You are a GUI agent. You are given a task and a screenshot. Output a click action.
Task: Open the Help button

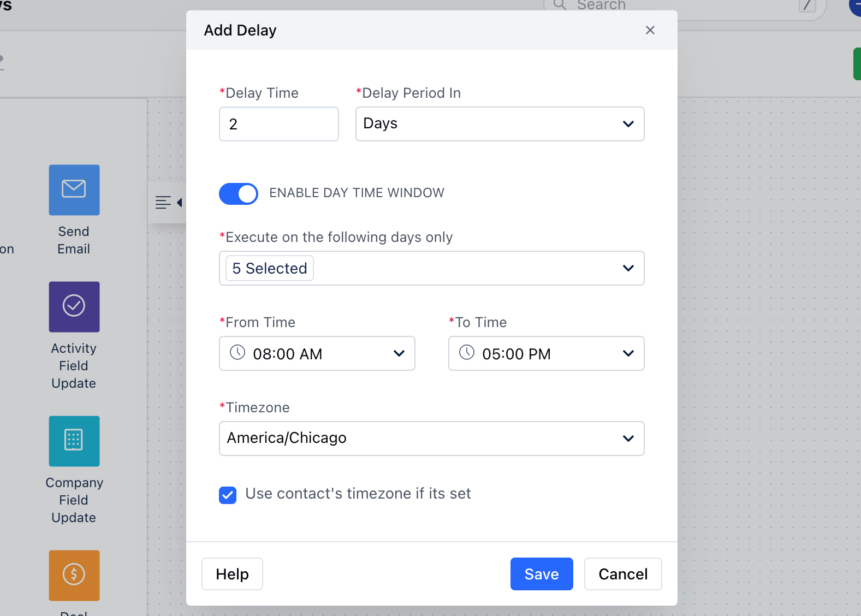point(232,574)
